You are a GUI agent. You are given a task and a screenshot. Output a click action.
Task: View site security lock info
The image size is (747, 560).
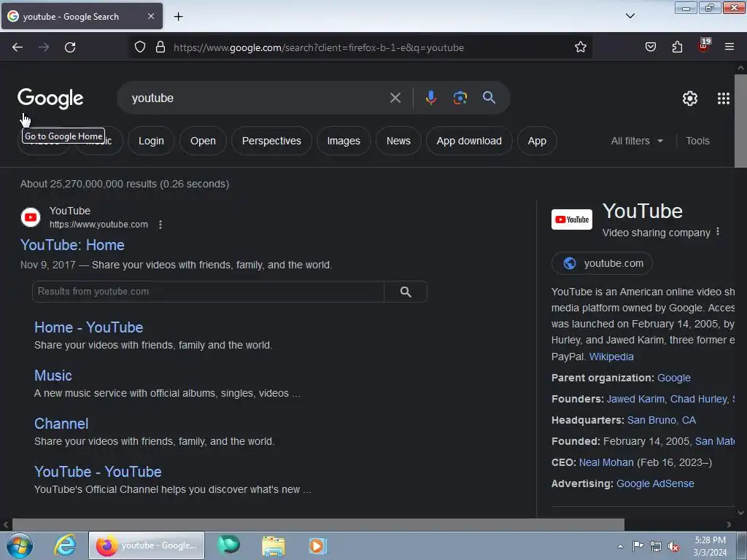click(160, 47)
